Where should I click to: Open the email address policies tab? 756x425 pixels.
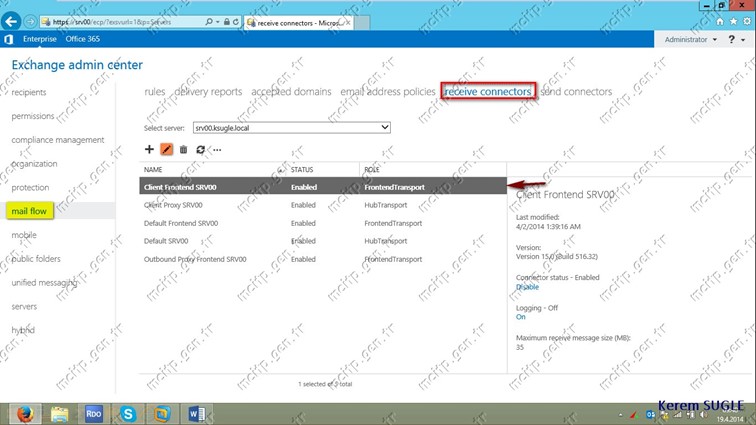pyautogui.click(x=388, y=92)
